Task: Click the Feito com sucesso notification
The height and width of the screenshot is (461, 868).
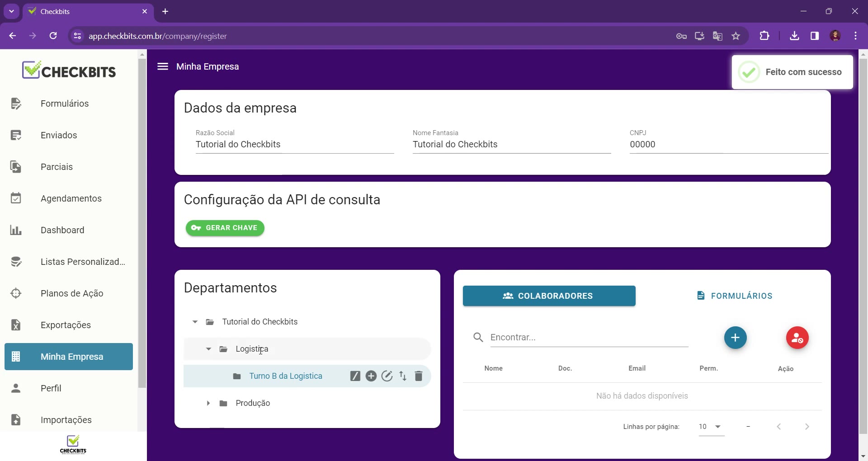Action: [793, 72]
